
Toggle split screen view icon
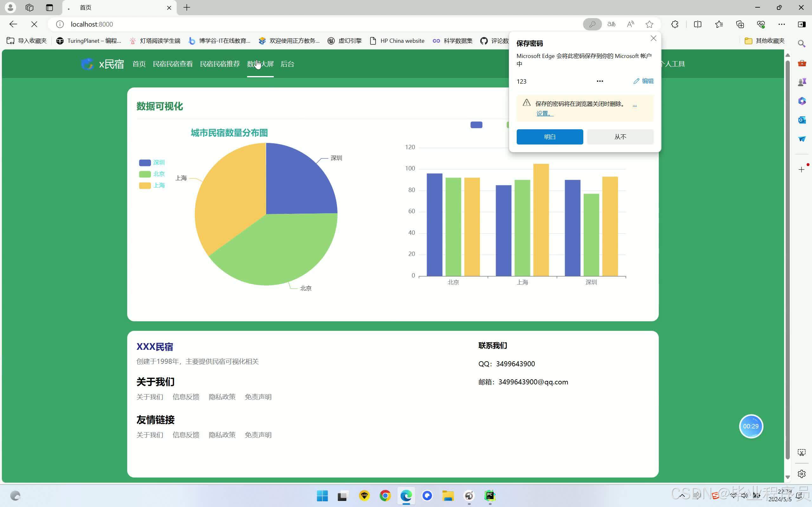[697, 24]
